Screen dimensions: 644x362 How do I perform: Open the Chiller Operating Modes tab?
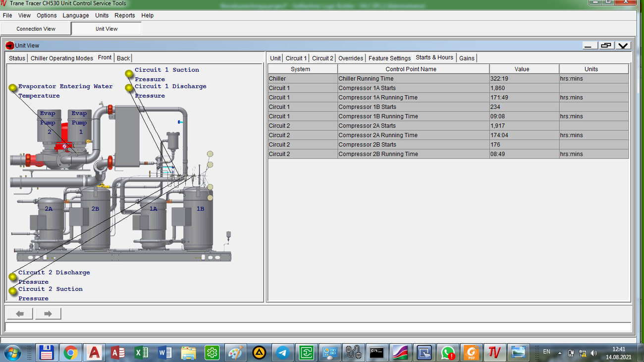(62, 58)
